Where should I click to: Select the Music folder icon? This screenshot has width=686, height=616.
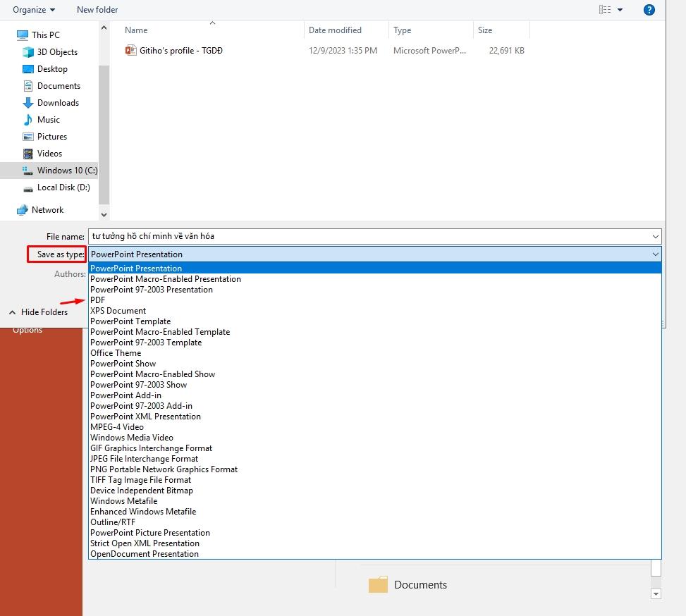(x=28, y=120)
